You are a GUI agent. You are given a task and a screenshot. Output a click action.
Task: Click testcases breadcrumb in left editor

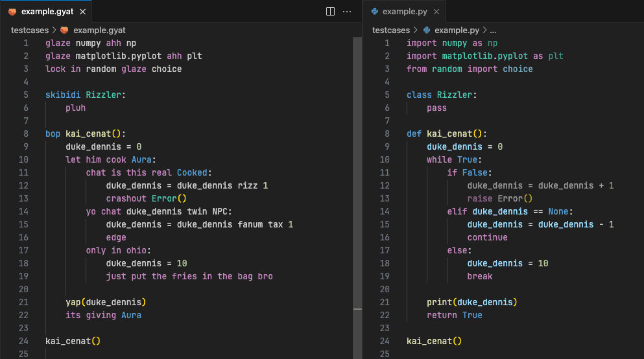30,30
